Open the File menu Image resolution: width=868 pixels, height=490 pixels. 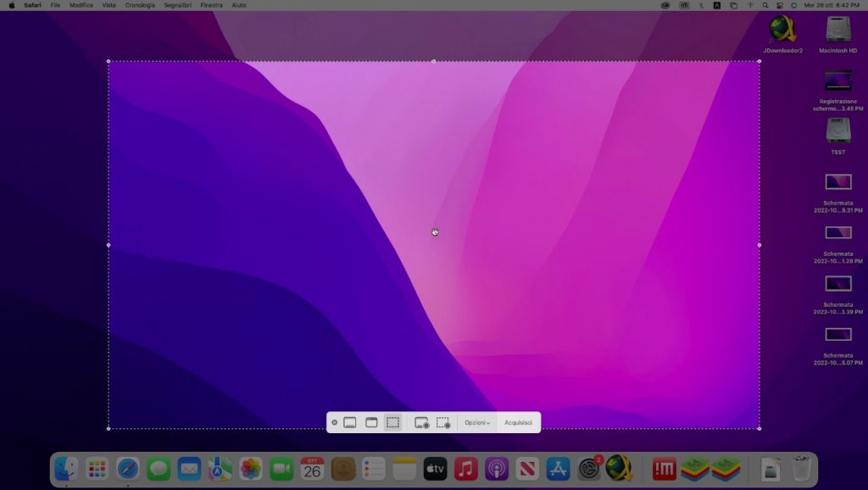point(55,5)
